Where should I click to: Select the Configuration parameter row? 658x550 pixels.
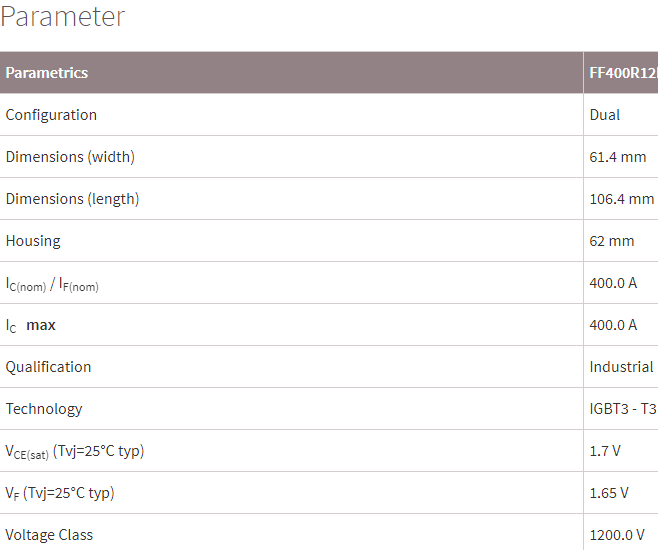(x=329, y=115)
